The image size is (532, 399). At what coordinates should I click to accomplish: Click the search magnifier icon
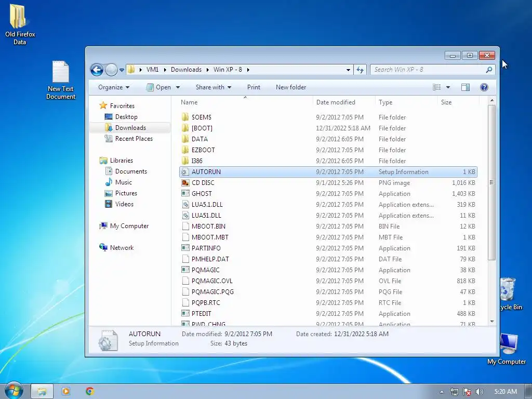coord(489,70)
